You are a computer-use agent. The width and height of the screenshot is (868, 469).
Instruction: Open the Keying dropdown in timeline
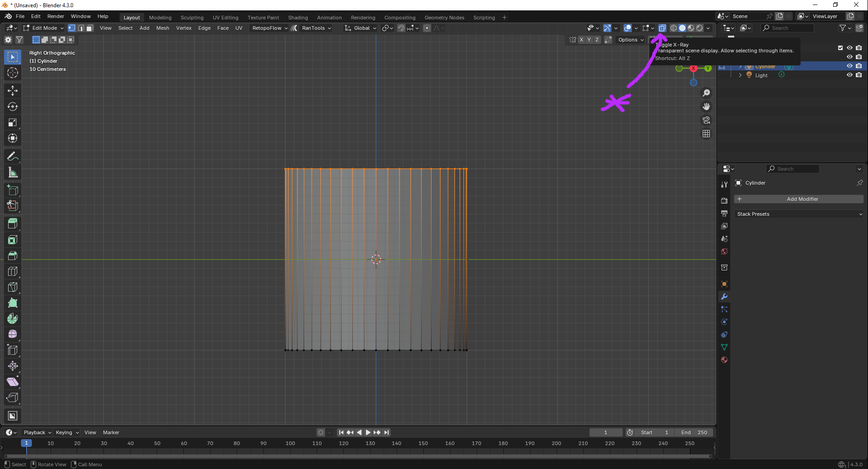pyautogui.click(x=67, y=432)
